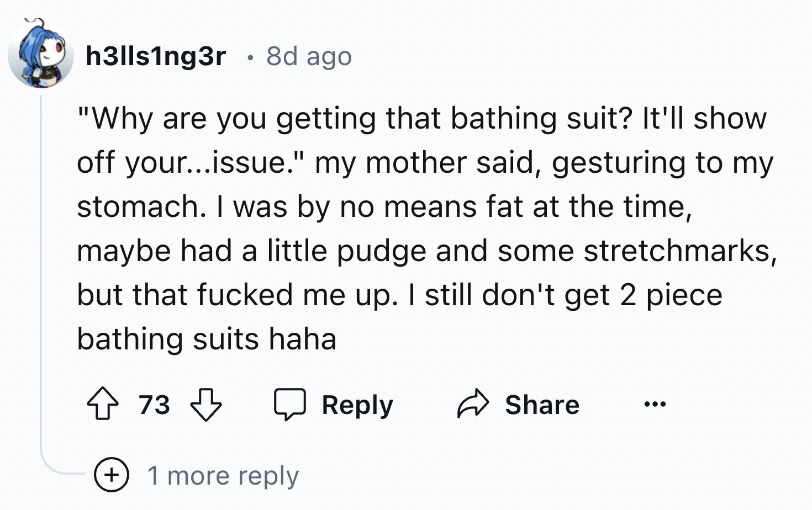Click the vote count 73
This screenshot has width=812, height=510.
pos(154,405)
